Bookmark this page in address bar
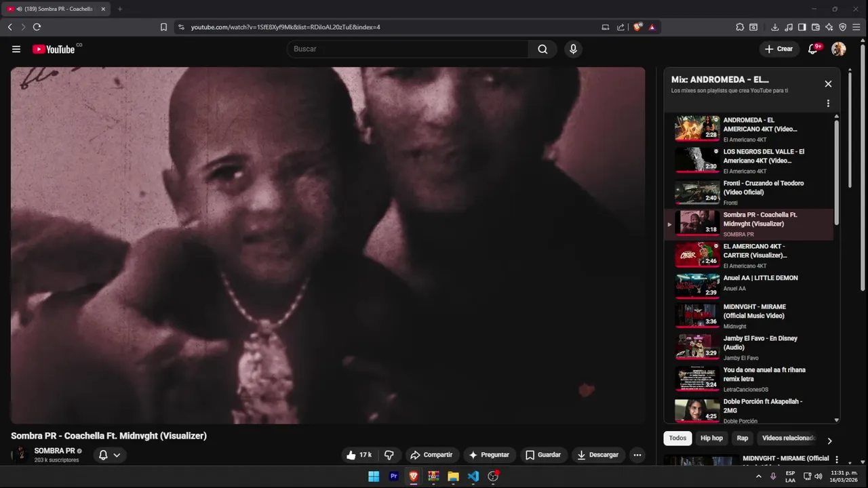 163,27
